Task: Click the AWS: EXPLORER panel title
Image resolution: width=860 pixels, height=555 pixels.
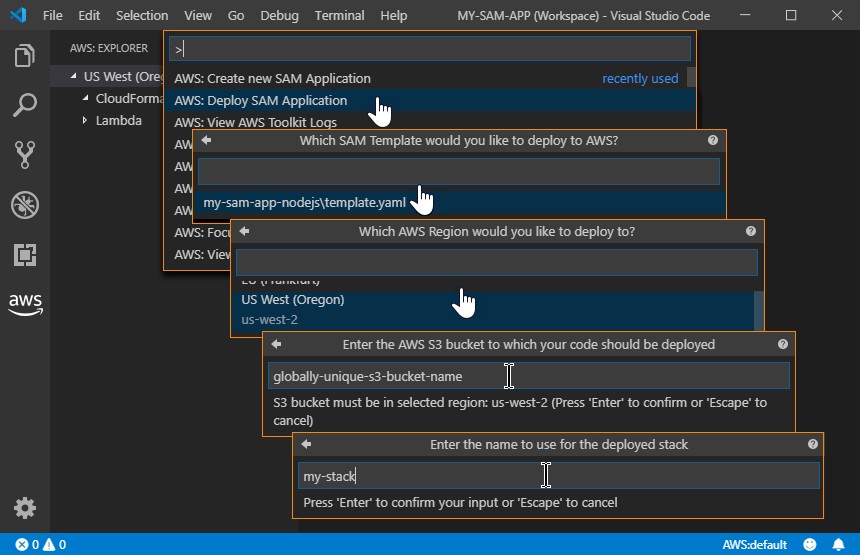Action: pos(109,48)
